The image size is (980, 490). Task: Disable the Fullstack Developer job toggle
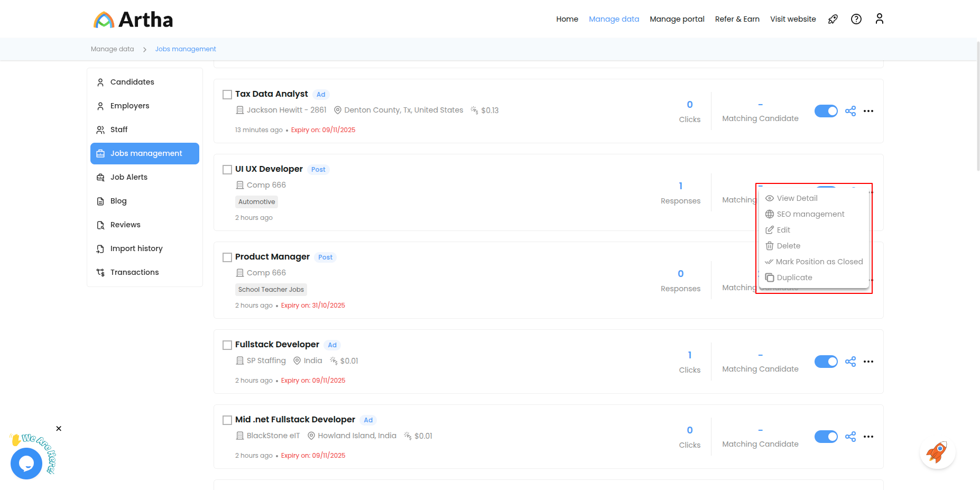tap(826, 362)
